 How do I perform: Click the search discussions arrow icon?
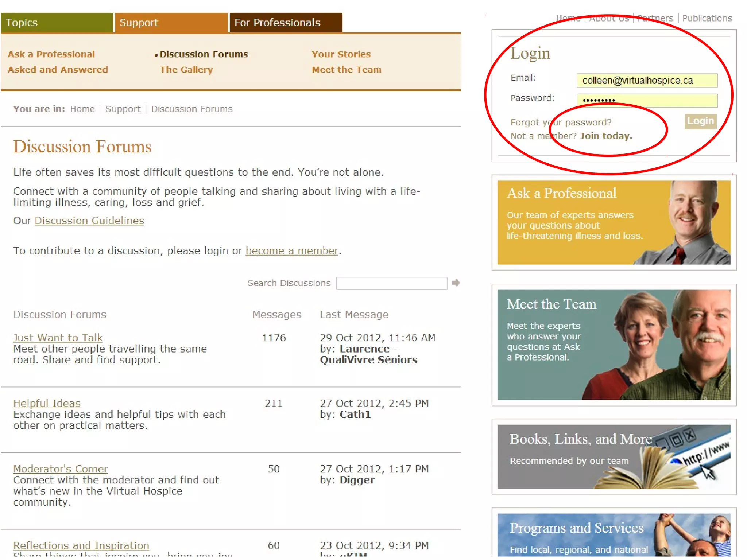tap(455, 283)
